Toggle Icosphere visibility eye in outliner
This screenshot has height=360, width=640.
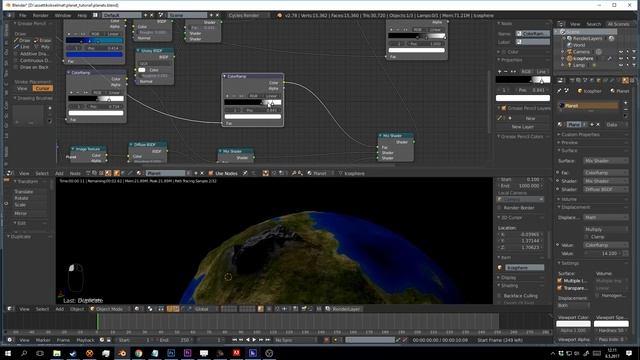(620, 59)
